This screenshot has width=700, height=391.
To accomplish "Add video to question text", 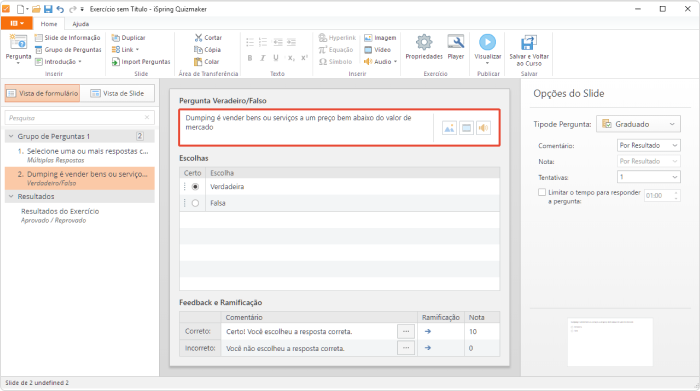I will (x=466, y=128).
